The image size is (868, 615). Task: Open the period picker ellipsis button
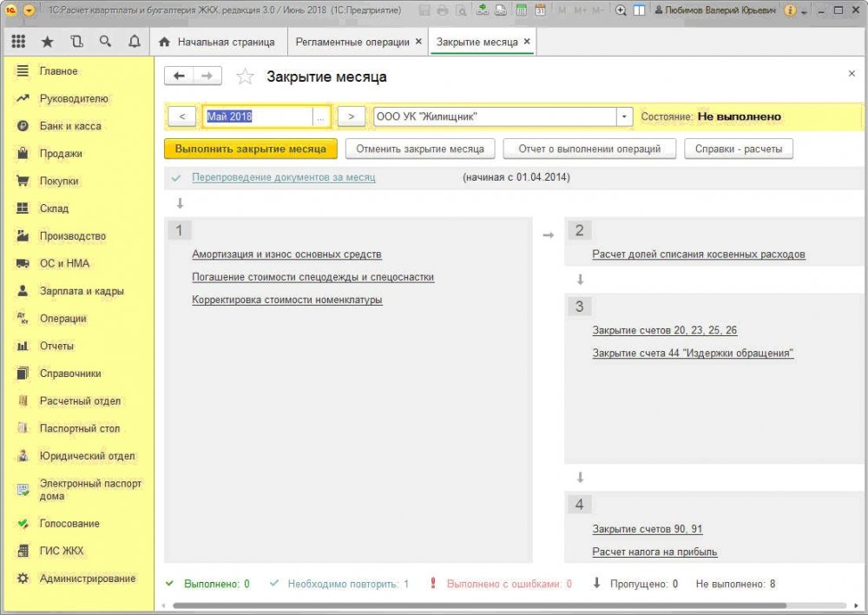pyautogui.click(x=320, y=117)
